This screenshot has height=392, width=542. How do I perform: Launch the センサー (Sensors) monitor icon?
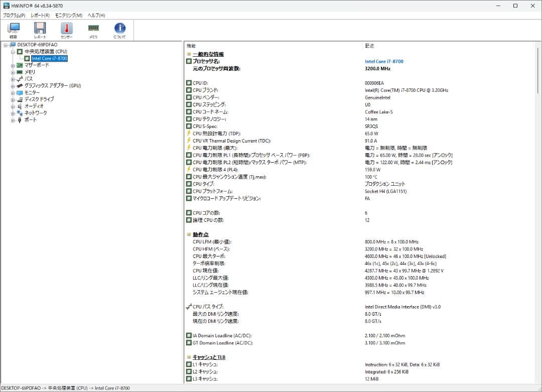click(x=67, y=29)
